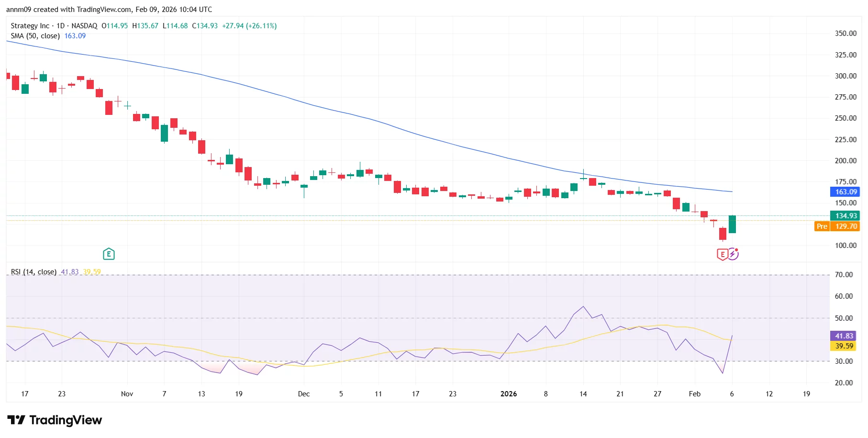Click the large green recovery candle near Feb 6
This screenshot has width=868, height=438.
tap(732, 225)
